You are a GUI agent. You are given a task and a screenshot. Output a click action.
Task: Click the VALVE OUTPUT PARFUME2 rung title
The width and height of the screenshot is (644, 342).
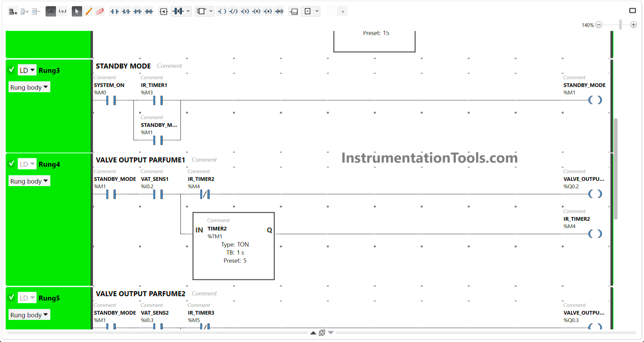tap(141, 294)
